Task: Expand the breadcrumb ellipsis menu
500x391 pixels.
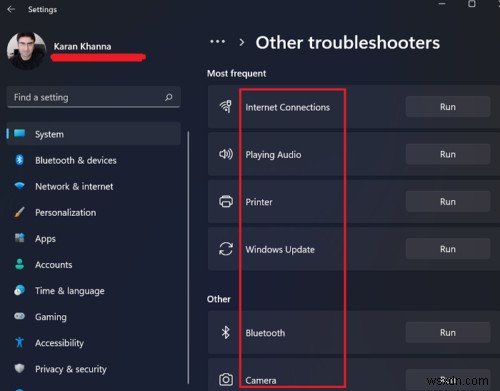Action: (218, 42)
